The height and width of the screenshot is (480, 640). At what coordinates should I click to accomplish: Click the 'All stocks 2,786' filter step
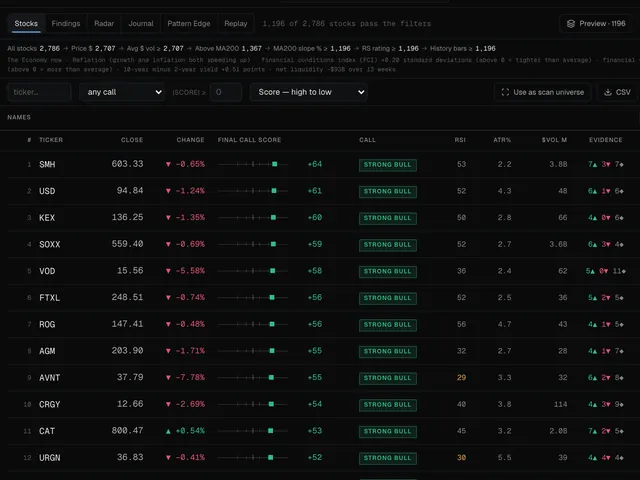tap(33, 49)
